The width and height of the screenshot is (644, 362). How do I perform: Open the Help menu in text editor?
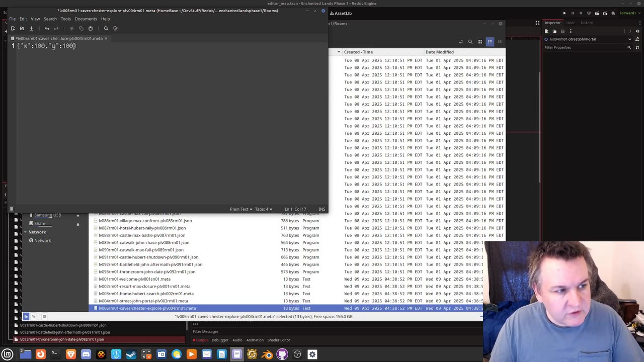pyautogui.click(x=105, y=19)
